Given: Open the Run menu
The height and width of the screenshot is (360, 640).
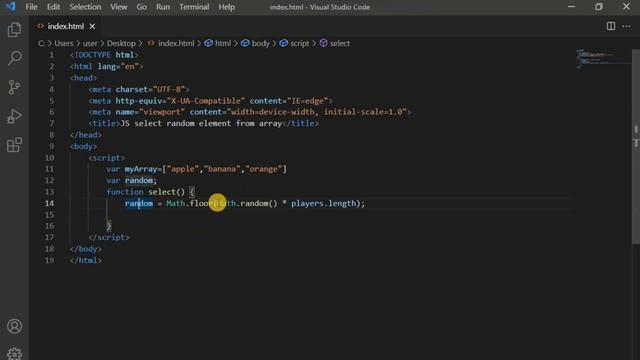Looking at the screenshot, I should [x=163, y=7].
